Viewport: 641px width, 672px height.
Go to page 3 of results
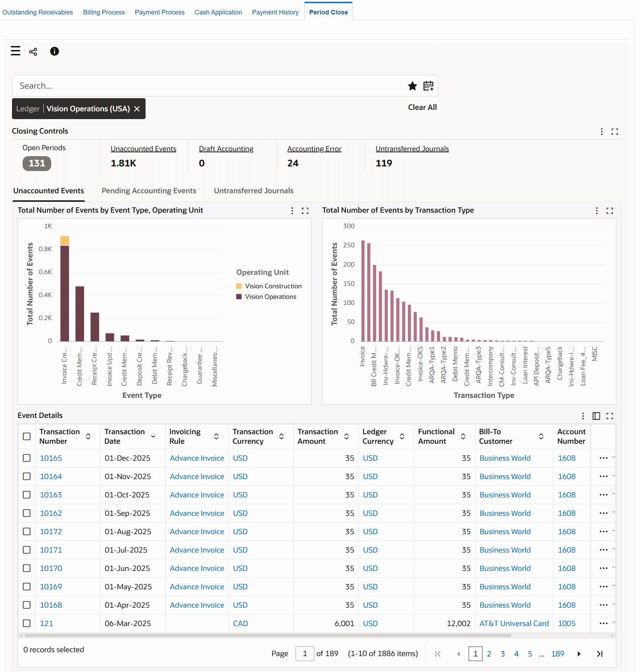503,654
